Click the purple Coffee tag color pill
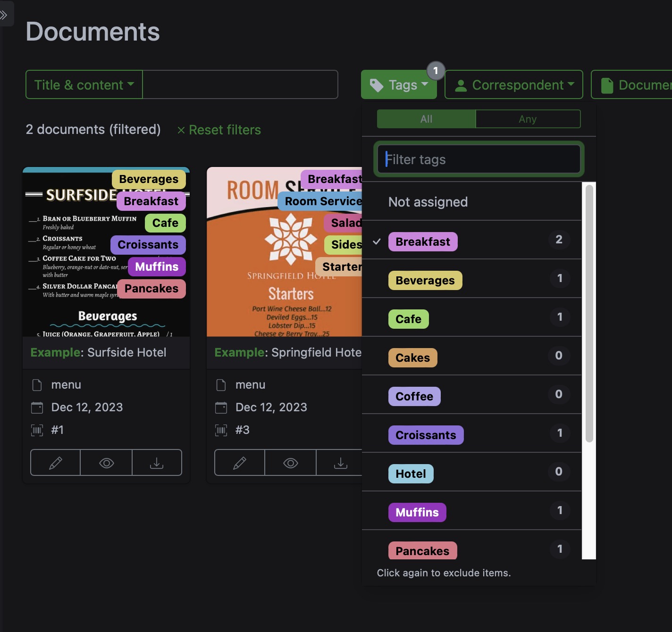Screen dimensions: 672x632 tap(414, 396)
